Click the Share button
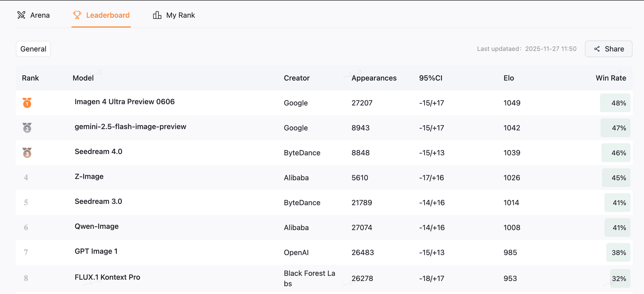The height and width of the screenshot is (294, 644). (608, 49)
